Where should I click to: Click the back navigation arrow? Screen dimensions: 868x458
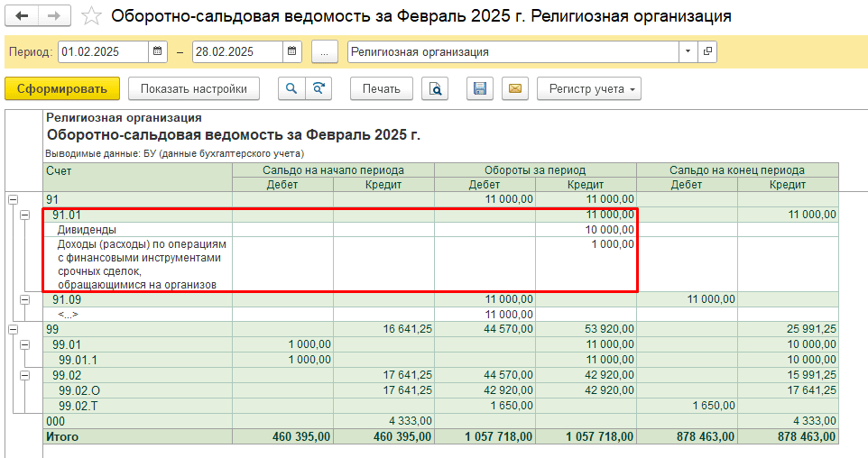(x=23, y=16)
